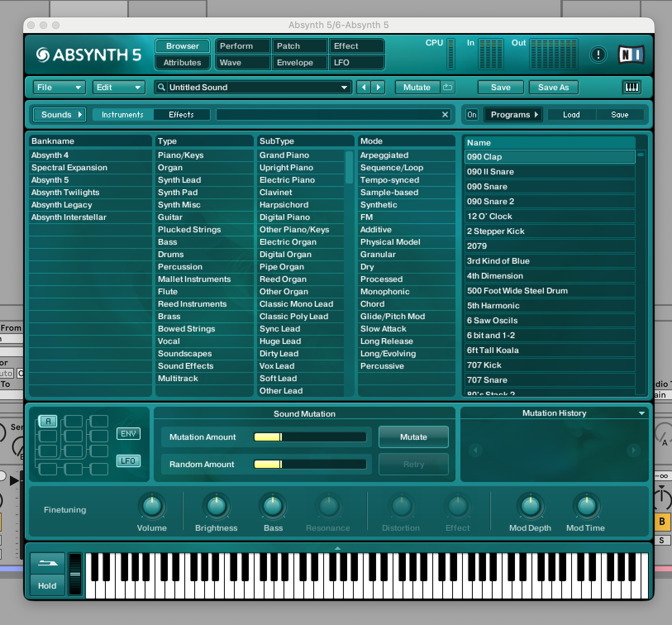The height and width of the screenshot is (625, 672).
Task: Toggle the on-screen keyboard icon
Action: (x=631, y=87)
